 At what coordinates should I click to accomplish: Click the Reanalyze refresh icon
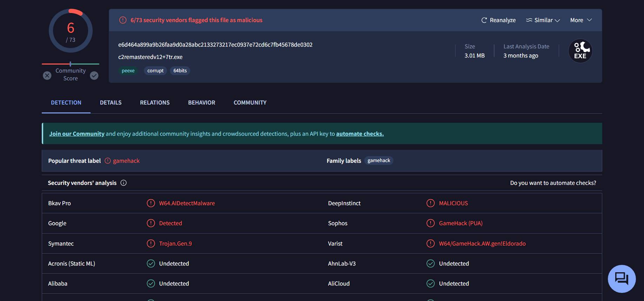click(x=484, y=20)
